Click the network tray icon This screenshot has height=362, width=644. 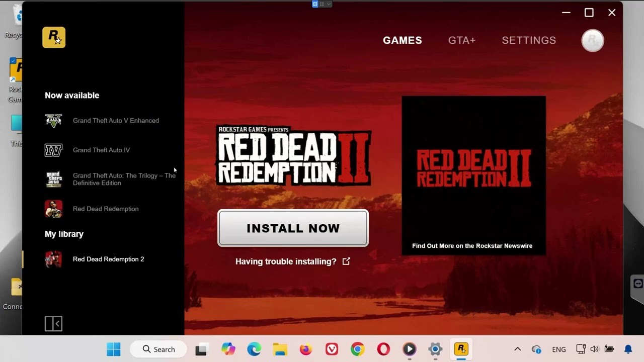coord(581,349)
